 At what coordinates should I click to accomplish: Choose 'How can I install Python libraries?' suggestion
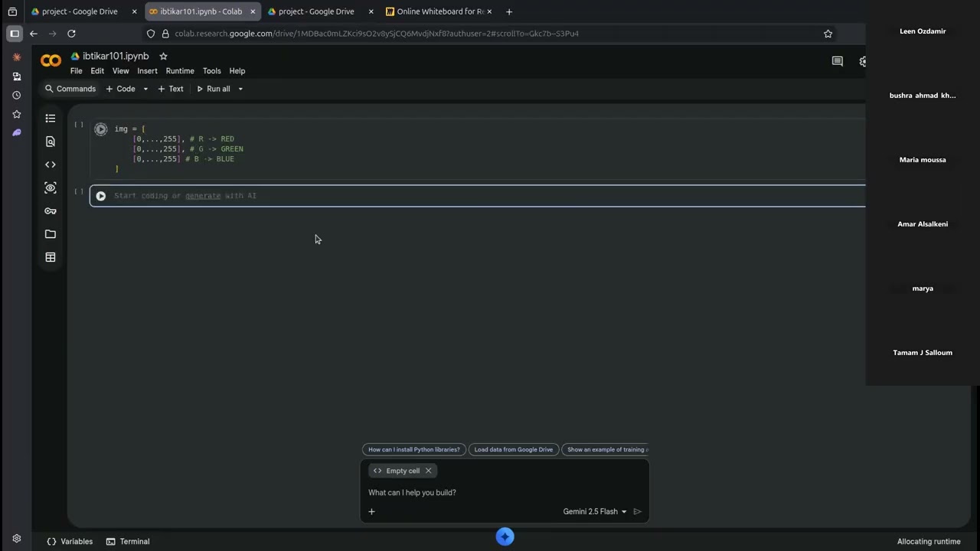(x=414, y=449)
